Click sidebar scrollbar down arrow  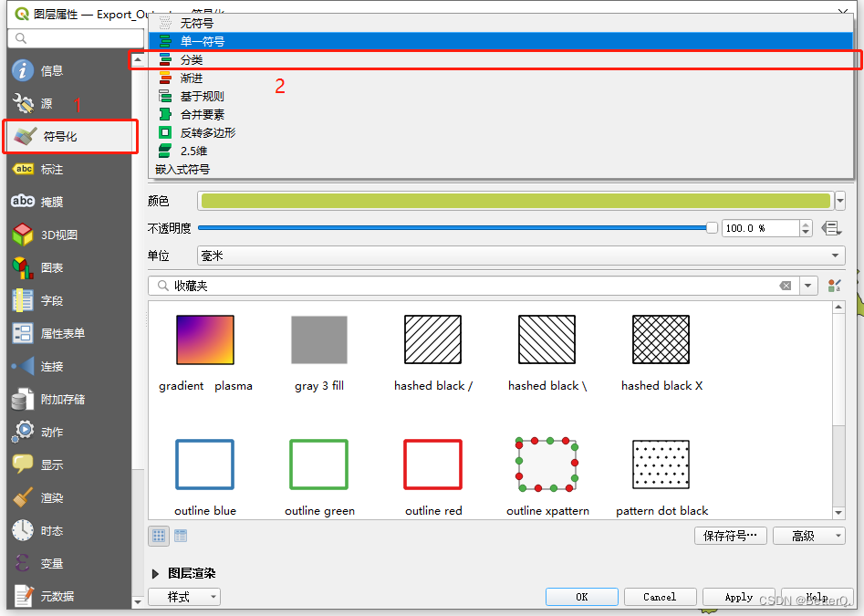point(138,601)
